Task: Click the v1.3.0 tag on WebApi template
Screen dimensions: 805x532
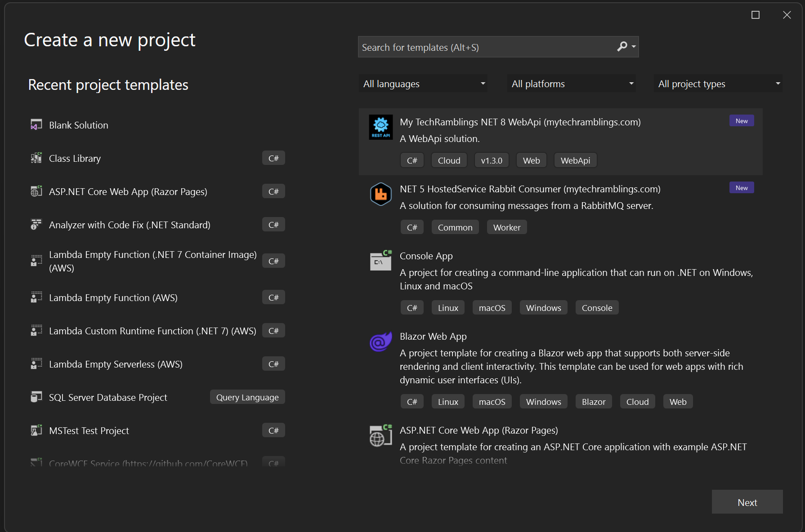Action: click(492, 160)
